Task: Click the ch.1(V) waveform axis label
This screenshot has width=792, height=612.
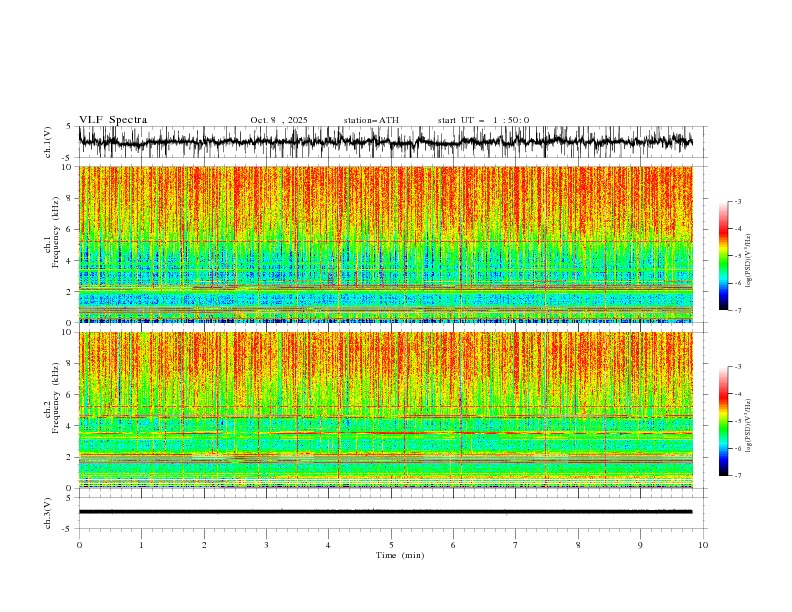Action: pos(48,142)
